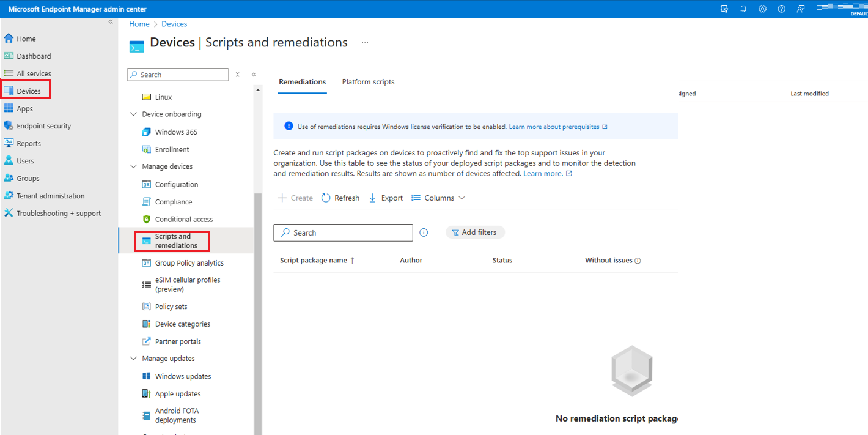This screenshot has width=868, height=435.
Task: Click the Home breadcrumb
Action: (139, 24)
